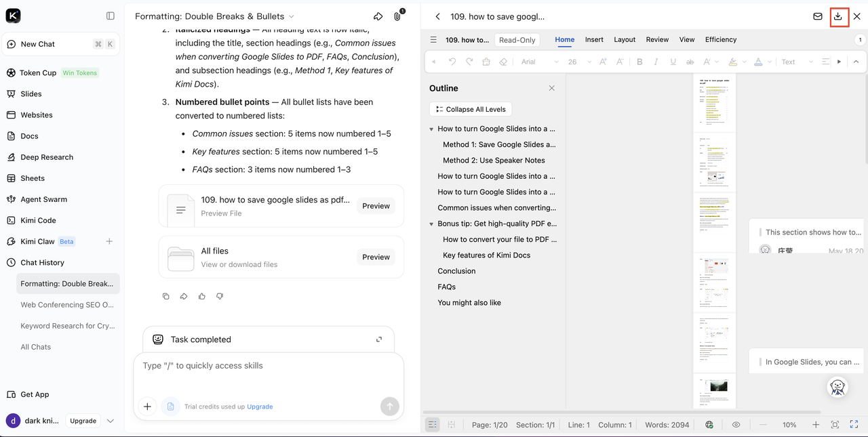Open the Text style dropdown
The image size is (868, 437).
coord(796,62)
